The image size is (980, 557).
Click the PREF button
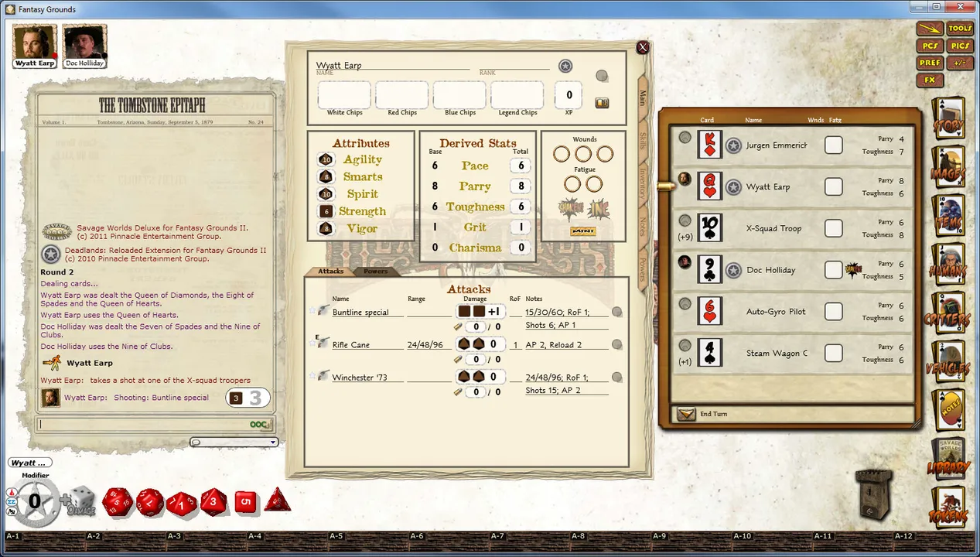[x=930, y=63]
